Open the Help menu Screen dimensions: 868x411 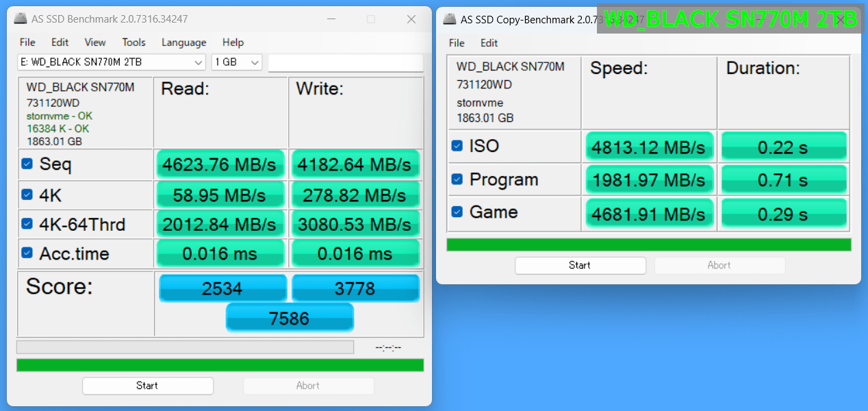[x=233, y=42]
